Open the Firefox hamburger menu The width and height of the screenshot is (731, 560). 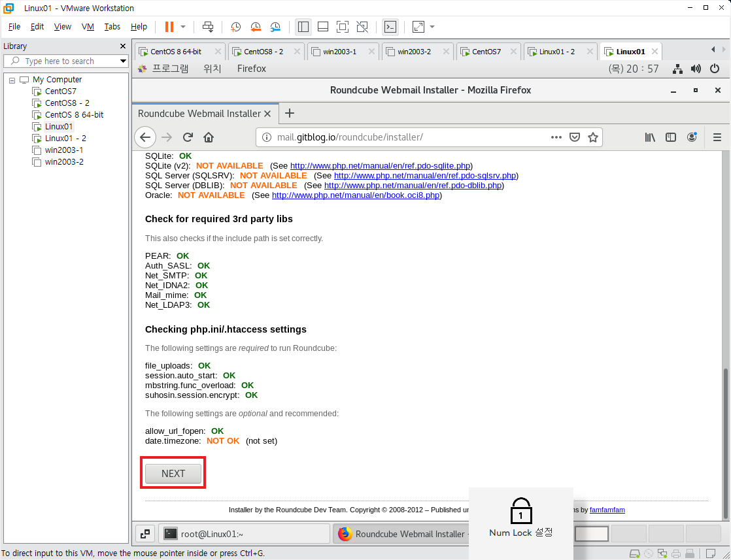tap(717, 137)
